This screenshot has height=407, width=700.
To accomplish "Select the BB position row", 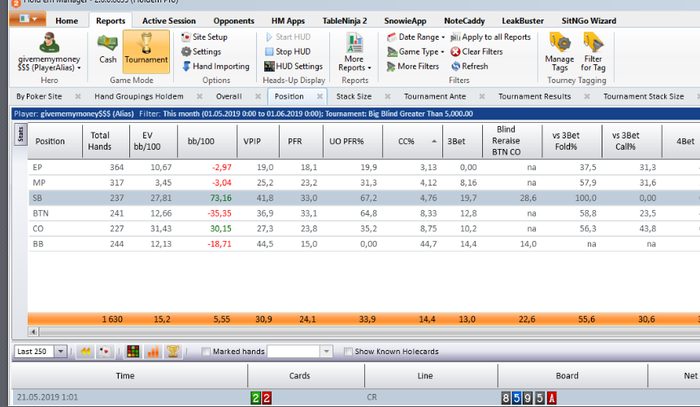I will [x=364, y=244].
